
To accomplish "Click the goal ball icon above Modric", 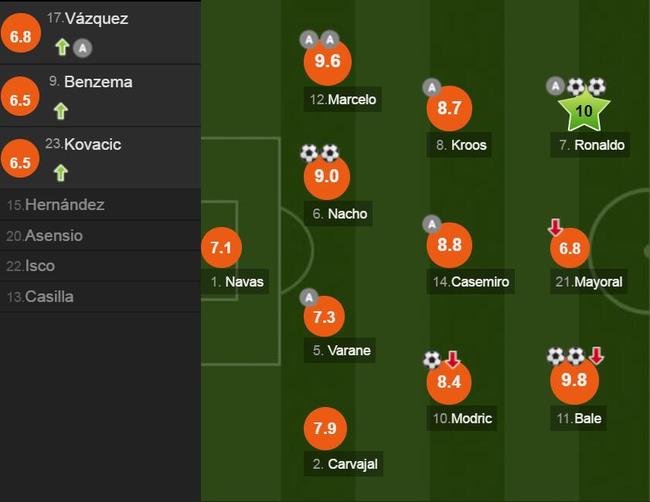I will [432, 360].
